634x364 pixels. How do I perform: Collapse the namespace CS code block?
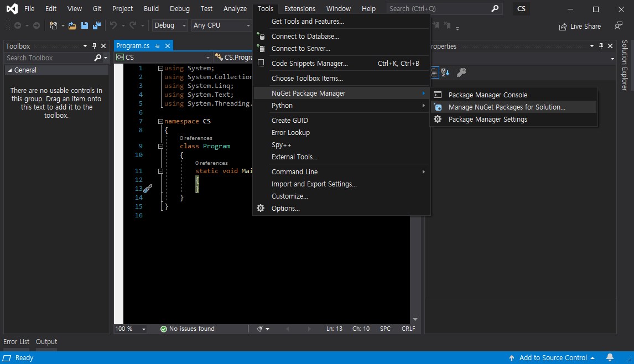[x=160, y=121]
